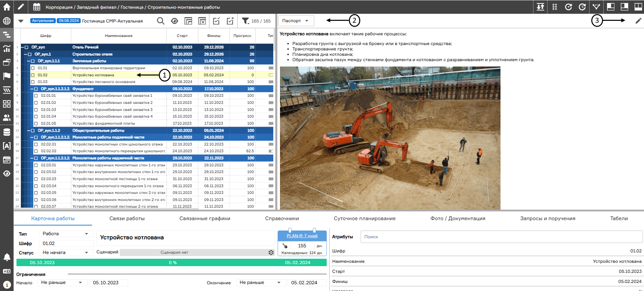This screenshot has width=644, height=291.
Task: Open the calendar grid icon near breadcrumb
Action: (37, 7)
